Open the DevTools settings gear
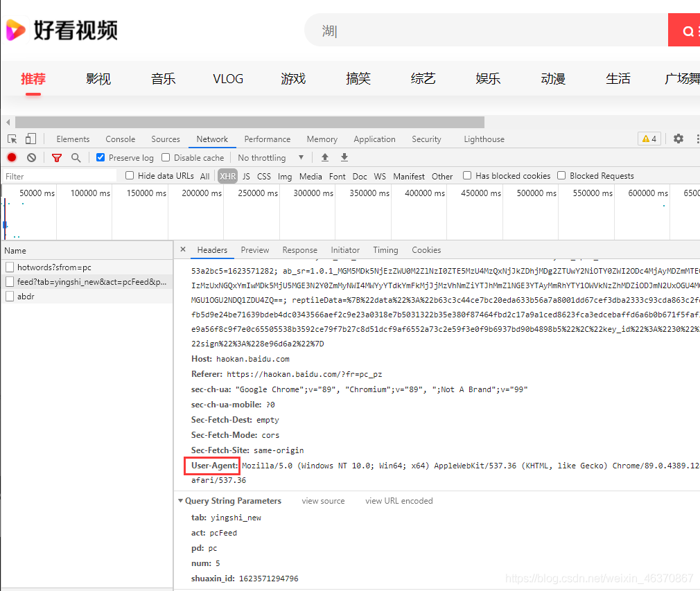700x591 pixels. point(678,139)
